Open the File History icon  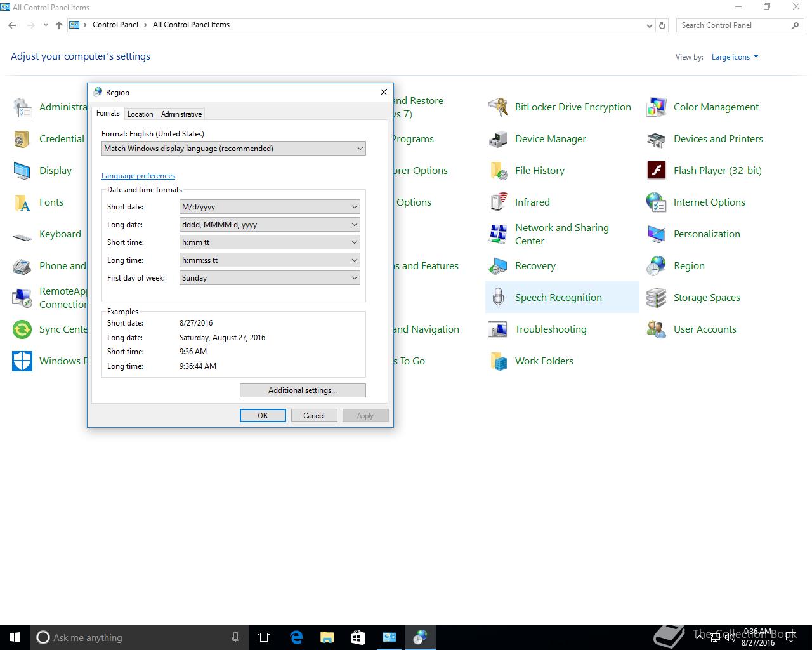click(x=498, y=171)
